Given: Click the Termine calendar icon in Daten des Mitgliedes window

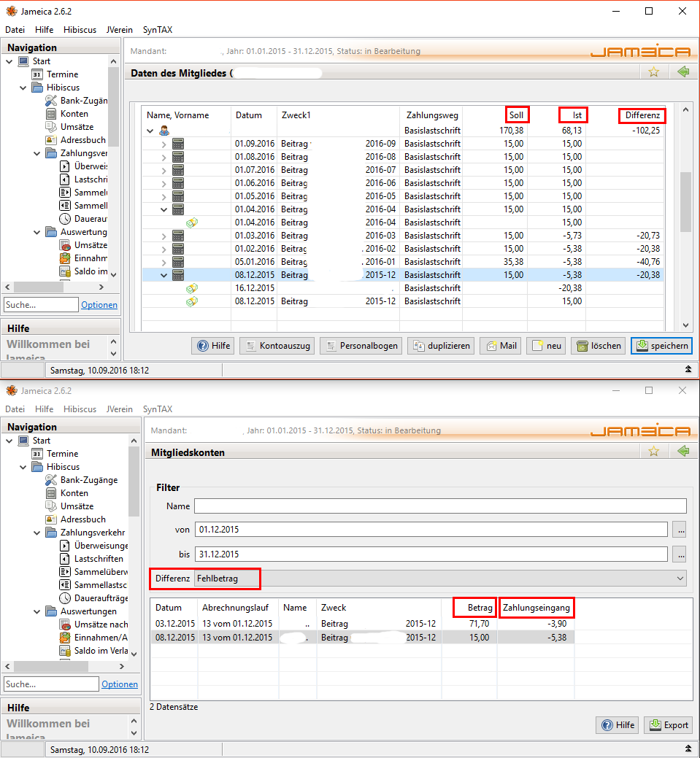Looking at the screenshot, I should (37, 74).
